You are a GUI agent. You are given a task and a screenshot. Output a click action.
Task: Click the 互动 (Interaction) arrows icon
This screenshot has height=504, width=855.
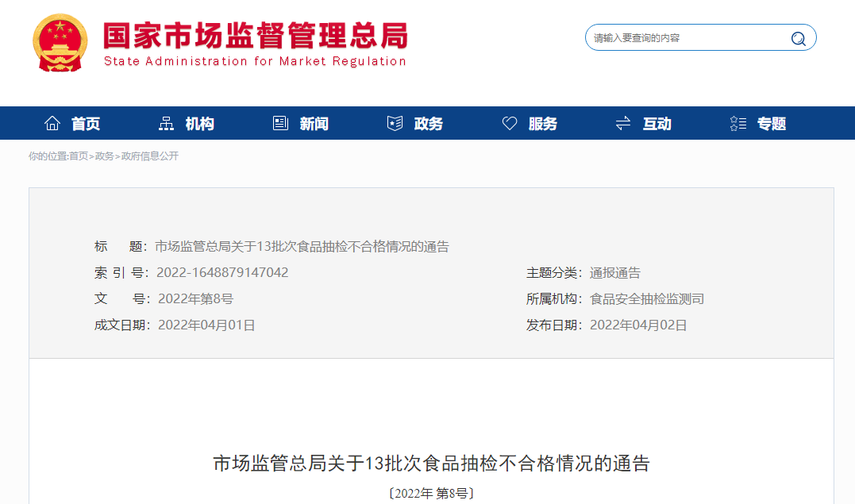pyautogui.click(x=622, y=122)
